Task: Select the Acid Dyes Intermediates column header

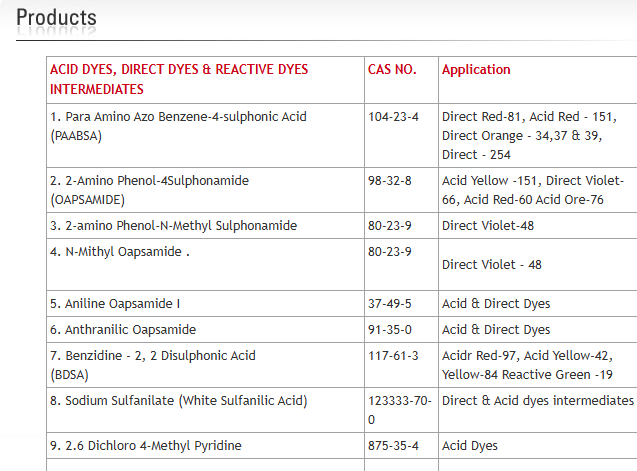Action: pyautogui.click(x=179, y=79)
